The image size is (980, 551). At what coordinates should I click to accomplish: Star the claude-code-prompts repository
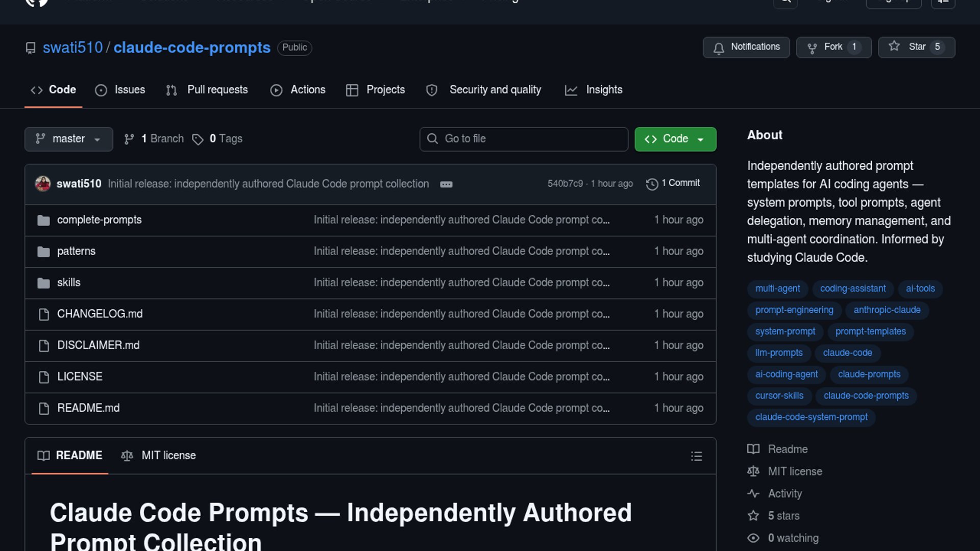(916, 47)
